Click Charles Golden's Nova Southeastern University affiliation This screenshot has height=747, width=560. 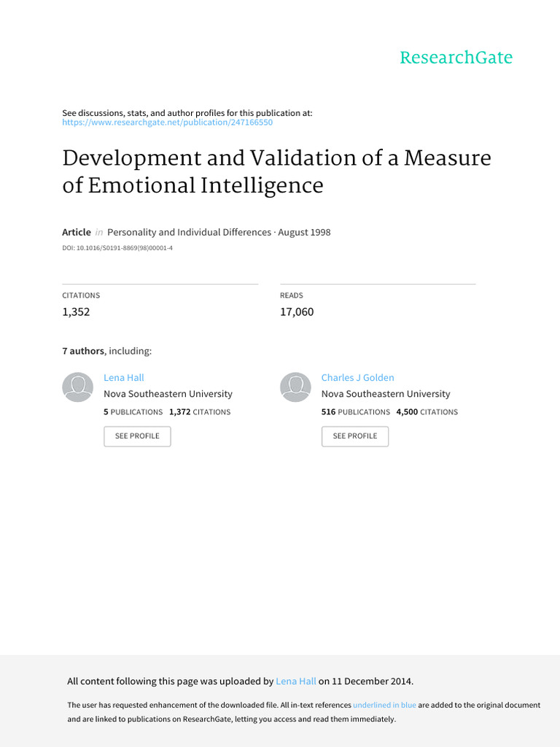[386, 394]
